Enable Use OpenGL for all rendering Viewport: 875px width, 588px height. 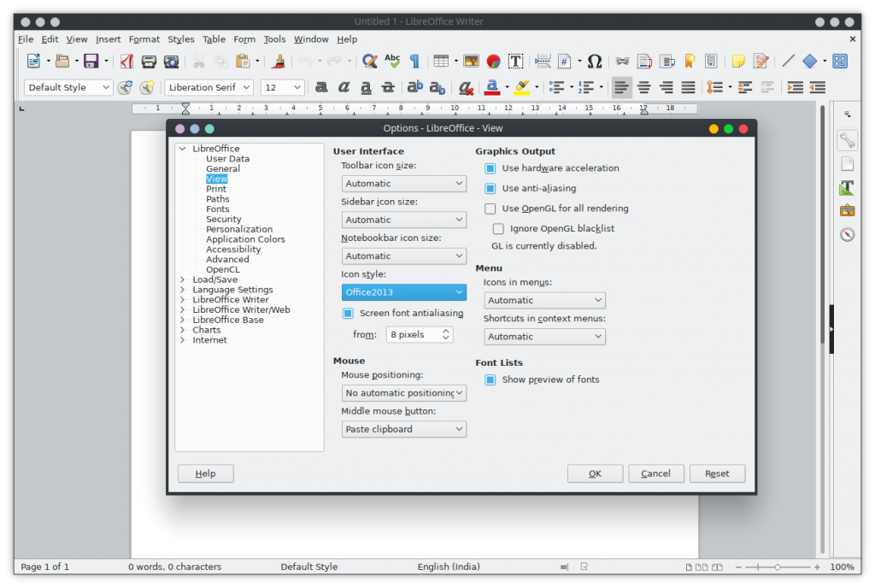tap(490, 208)
